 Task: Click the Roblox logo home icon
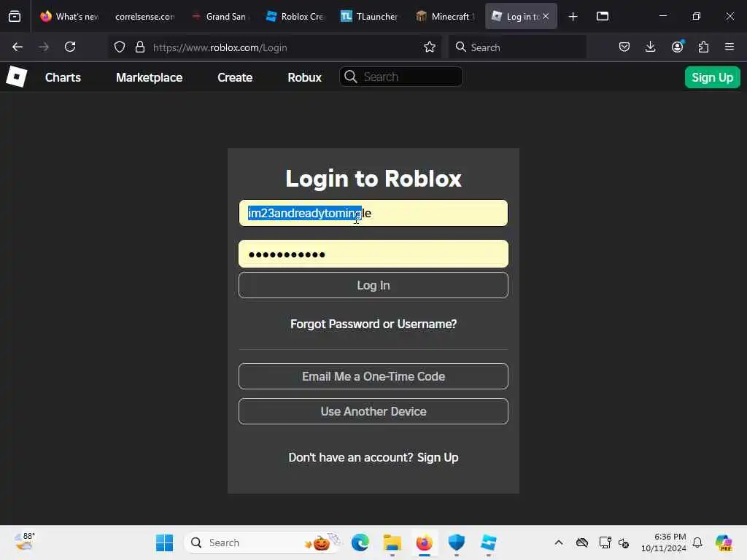(x=16, y=77)
